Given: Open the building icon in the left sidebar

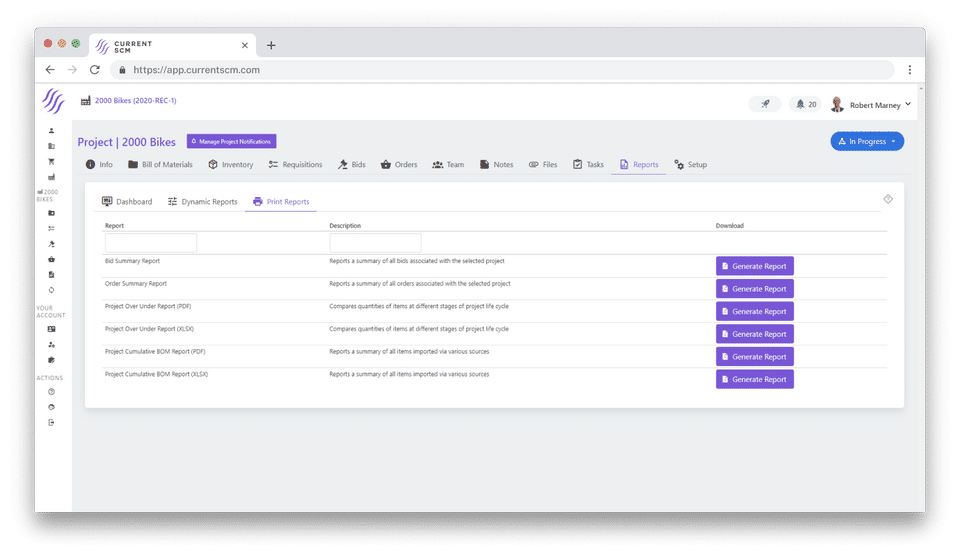Looking at the screenshot, I should point(51,146).
